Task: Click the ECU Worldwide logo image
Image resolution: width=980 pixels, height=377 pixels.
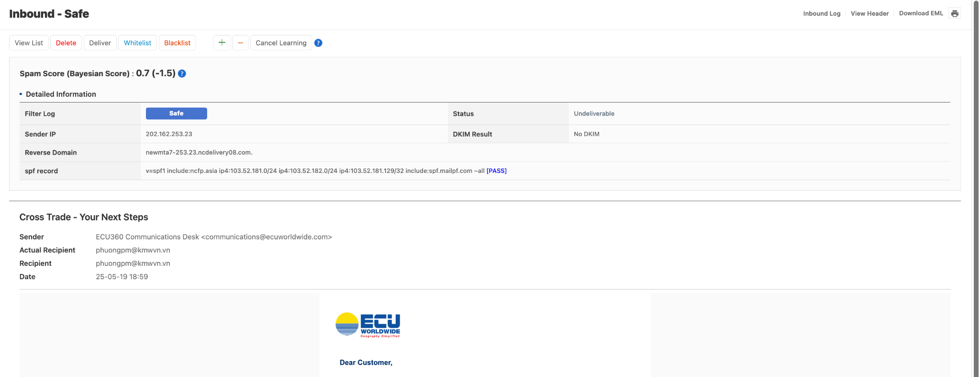Action: click(x=368, y=325)
